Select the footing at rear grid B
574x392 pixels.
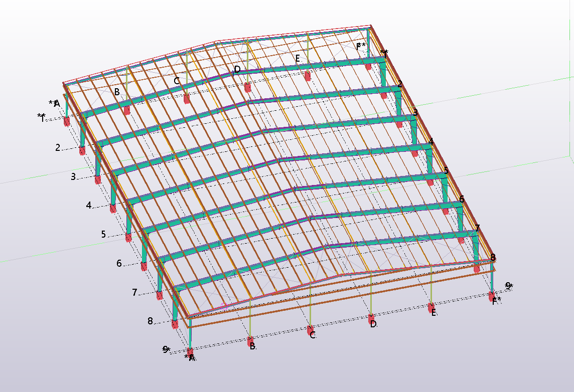(x=127, y=110)
